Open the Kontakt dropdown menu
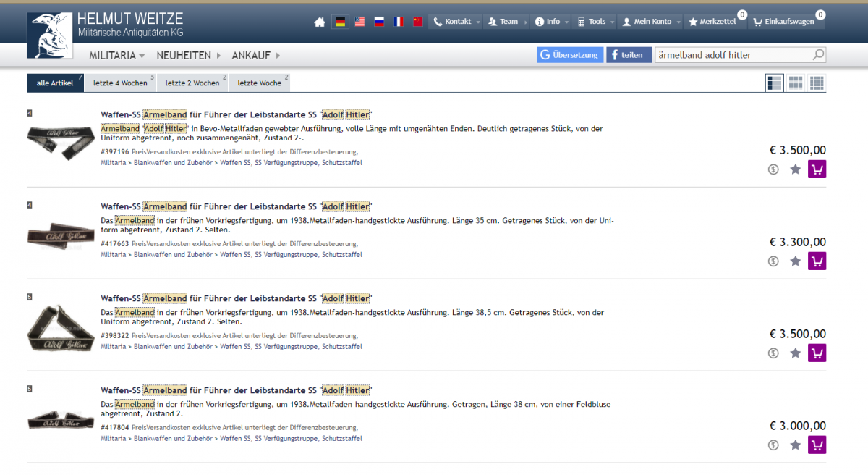This screenshot has height=475, width=868. tap(456, 22)
